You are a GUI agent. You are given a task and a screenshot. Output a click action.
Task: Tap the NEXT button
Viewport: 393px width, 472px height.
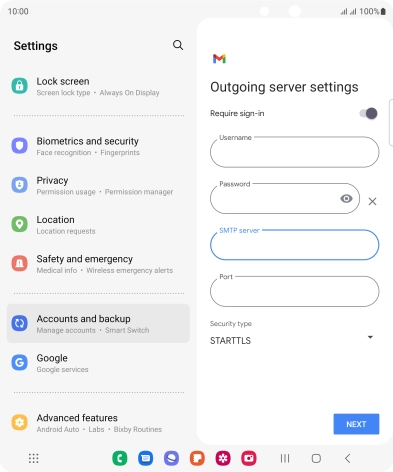pyautogui.click(x=356, y=424)
